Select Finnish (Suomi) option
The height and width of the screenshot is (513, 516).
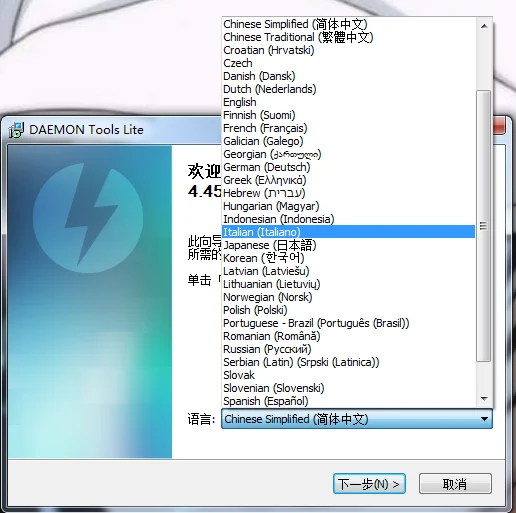348,115
